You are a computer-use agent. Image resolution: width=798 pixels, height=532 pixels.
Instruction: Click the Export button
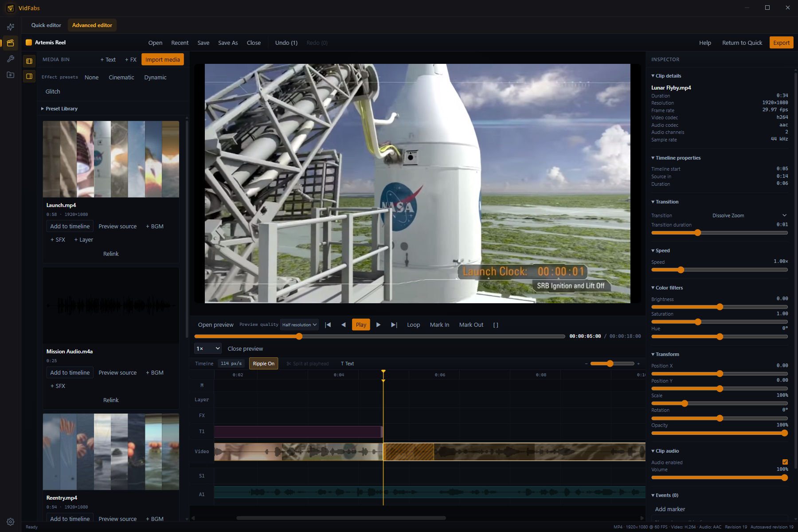point(782,43)
